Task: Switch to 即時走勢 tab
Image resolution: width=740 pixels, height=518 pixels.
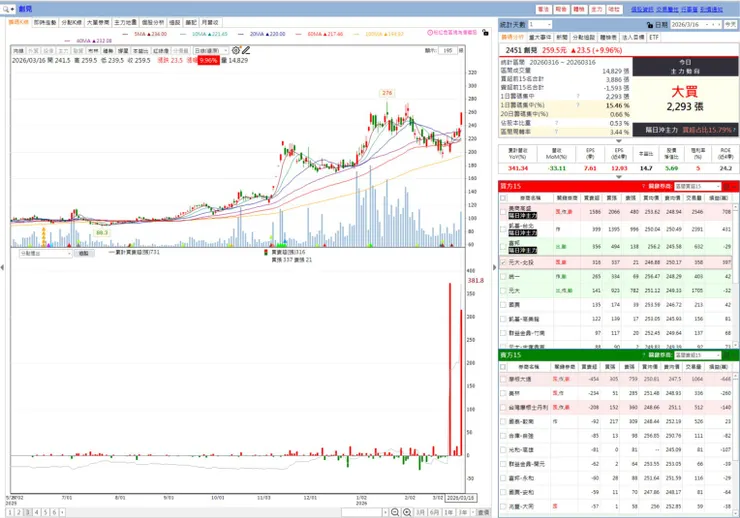Action: [x=45, y=22]
